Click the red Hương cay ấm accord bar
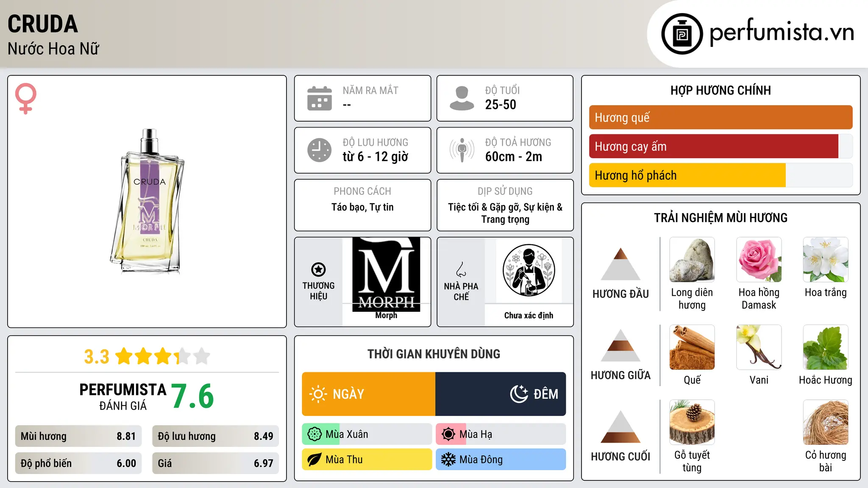Screen dimensions: 868x488 pyautogui.click(x=714, y=146)
